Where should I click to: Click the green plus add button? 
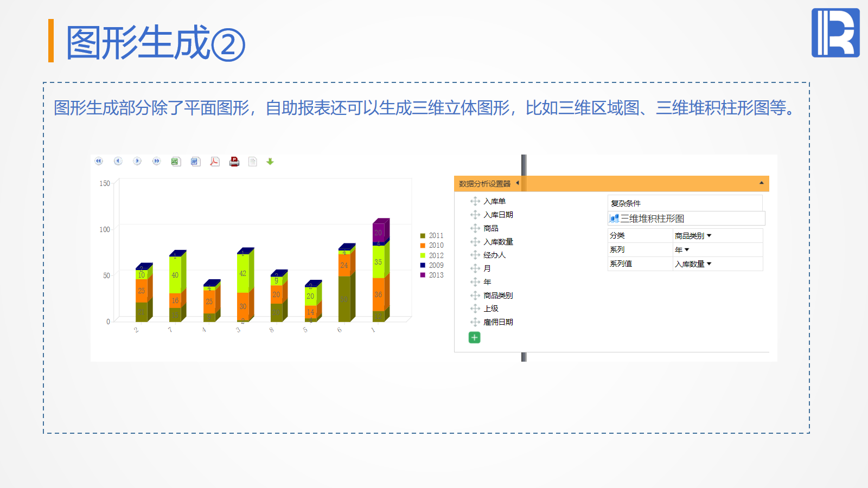pos(474,338)
